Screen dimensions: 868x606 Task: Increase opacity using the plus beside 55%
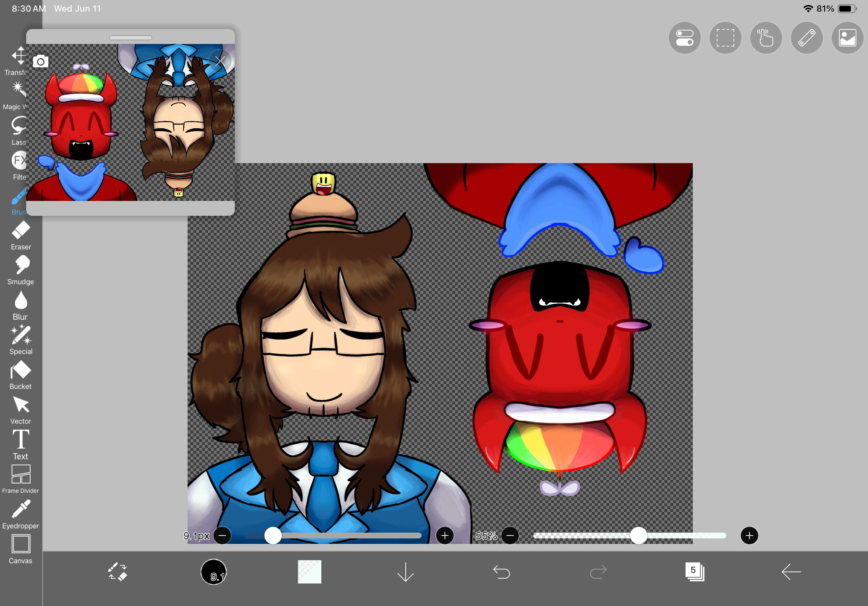click(x=750, y=536)
